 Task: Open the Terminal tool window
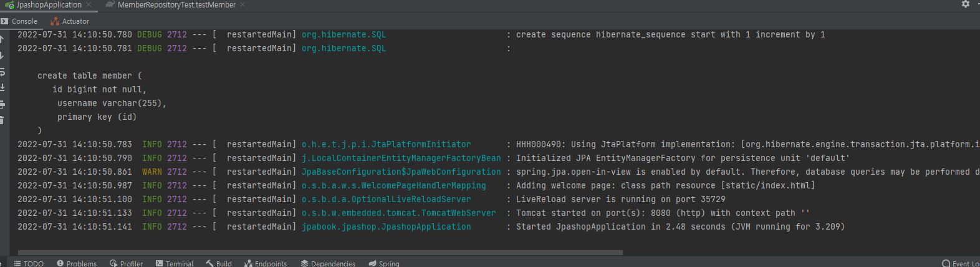(x=175, y=263)
